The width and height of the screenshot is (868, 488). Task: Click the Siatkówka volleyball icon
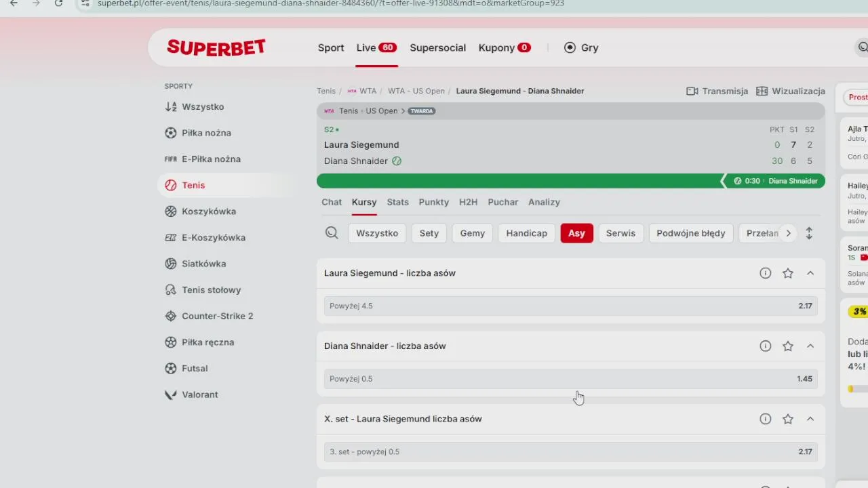point(171,264)
